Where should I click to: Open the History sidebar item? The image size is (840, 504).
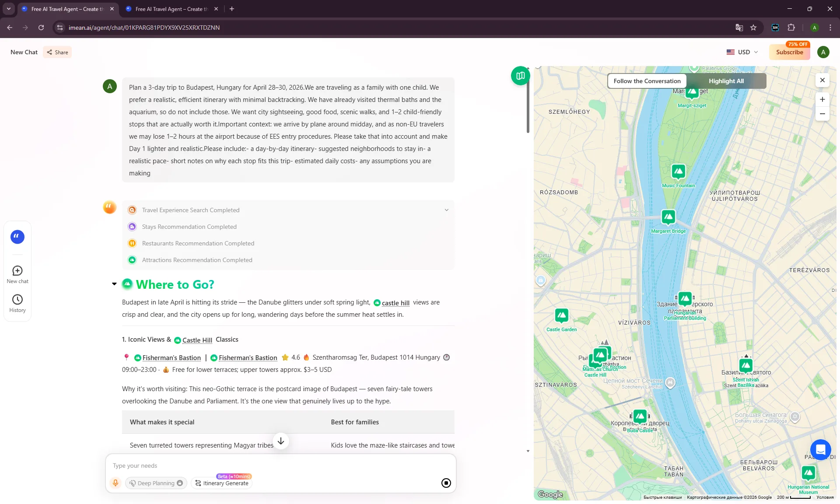[17, 304]
